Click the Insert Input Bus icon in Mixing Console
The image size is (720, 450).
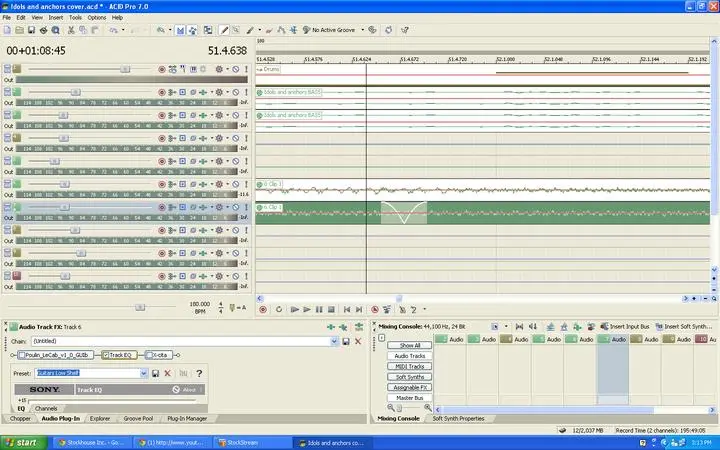(x=605, y=326)
